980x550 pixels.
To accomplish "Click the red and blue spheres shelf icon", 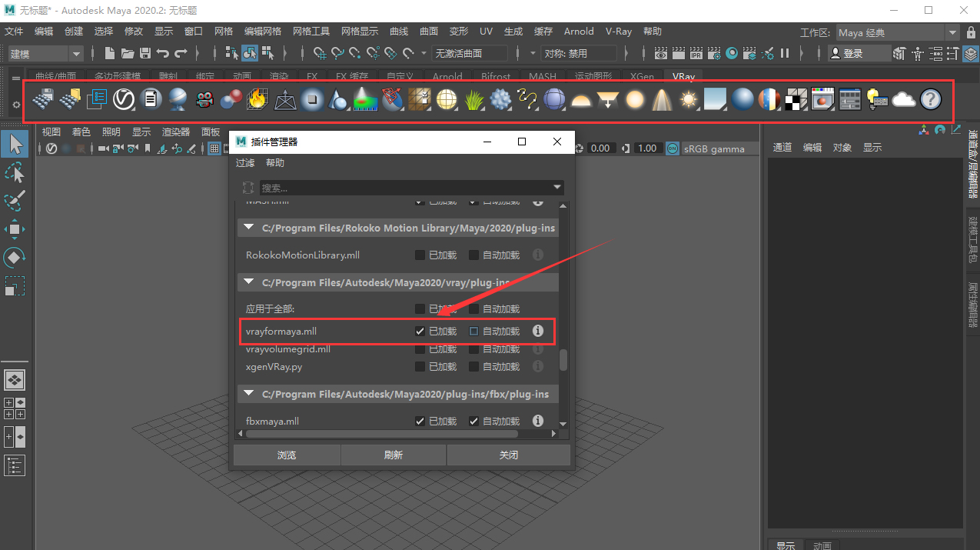I will pyautogui.click(x=231, y=99).
